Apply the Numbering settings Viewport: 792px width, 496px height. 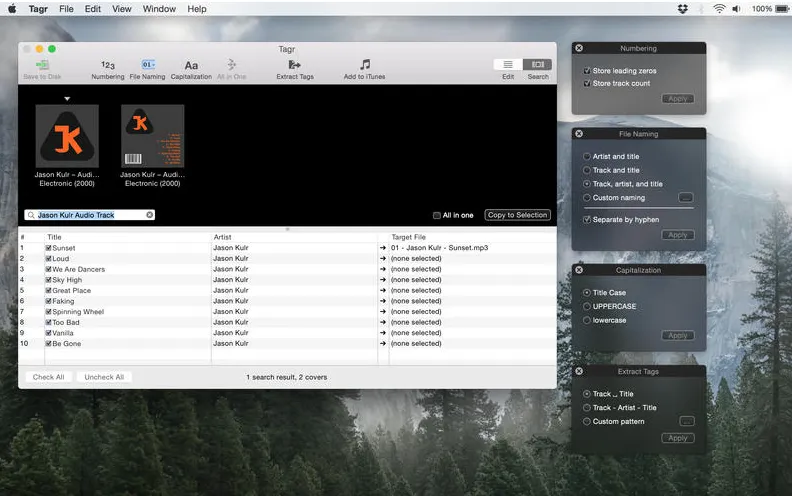tap(677, 98)
